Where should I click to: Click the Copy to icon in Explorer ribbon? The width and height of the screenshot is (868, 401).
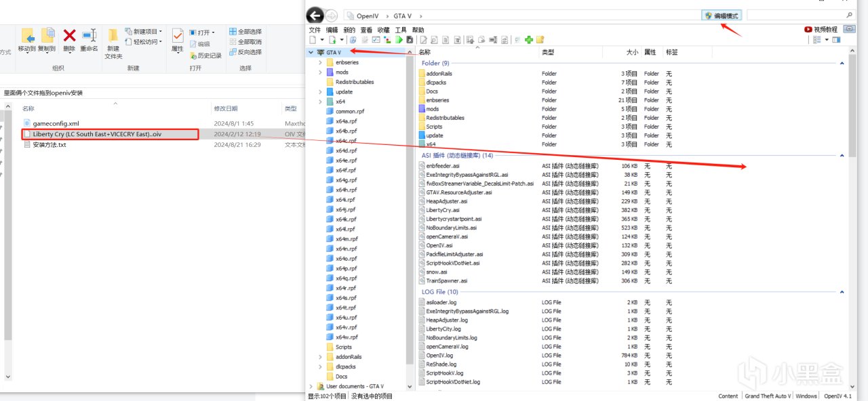(48, 35)
